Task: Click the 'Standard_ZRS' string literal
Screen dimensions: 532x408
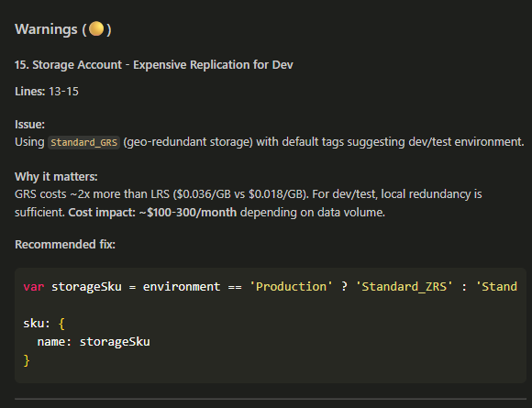Action: [x=404, y=287]
